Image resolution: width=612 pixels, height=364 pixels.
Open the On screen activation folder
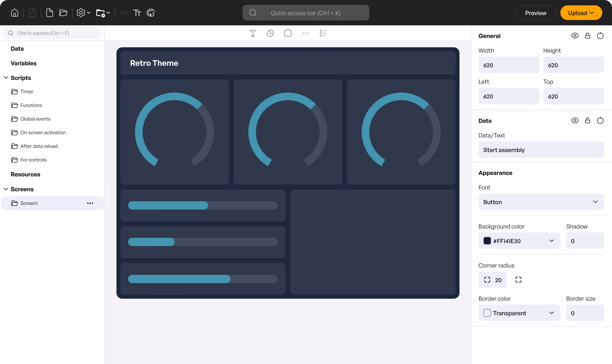[38, 133]
